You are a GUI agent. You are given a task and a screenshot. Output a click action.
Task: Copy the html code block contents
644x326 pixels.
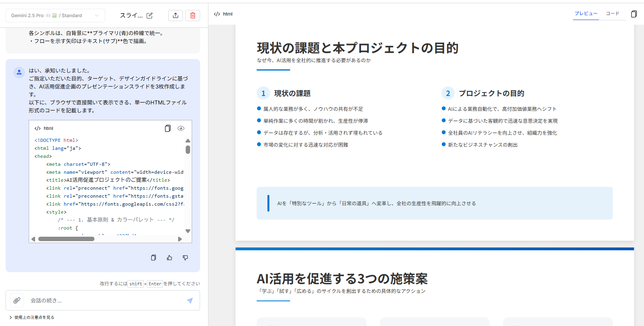[168, 128]
